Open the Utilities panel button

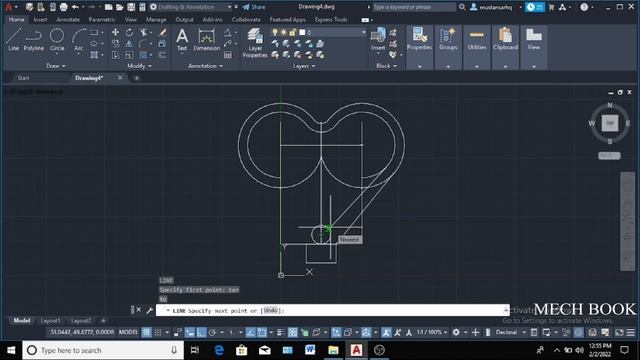click(477, 47)
